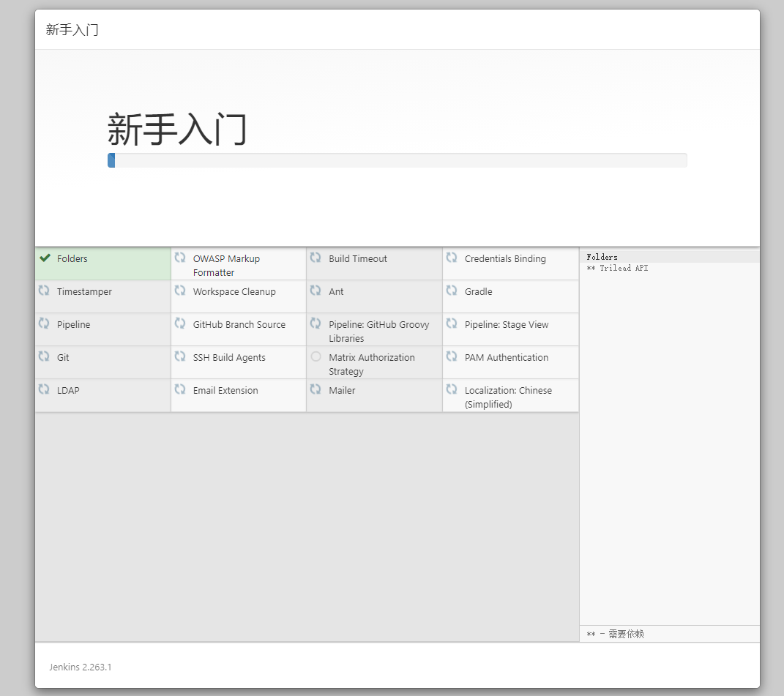The width and height of the screenshot is (784, 696).
Task: Select the OWASP Markup Formatter label
Action: point(226,266)
